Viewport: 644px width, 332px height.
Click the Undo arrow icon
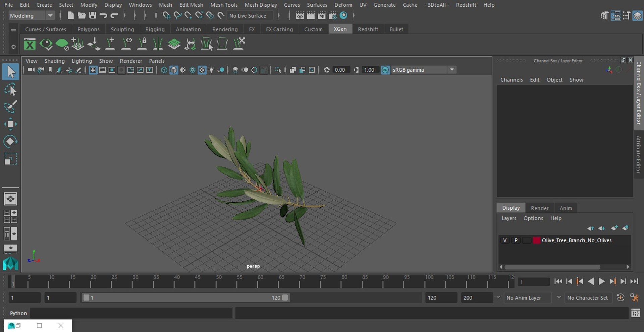103,15
